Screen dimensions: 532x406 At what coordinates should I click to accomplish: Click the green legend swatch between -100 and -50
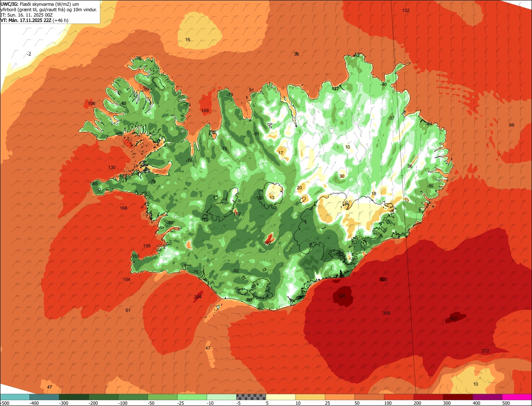(133, 397)
